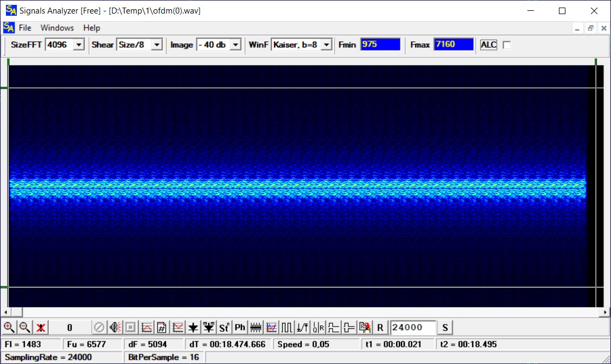
Task: Click the bandpass notch shape icon
Action: pyautogui.click(x=349, y=327)
